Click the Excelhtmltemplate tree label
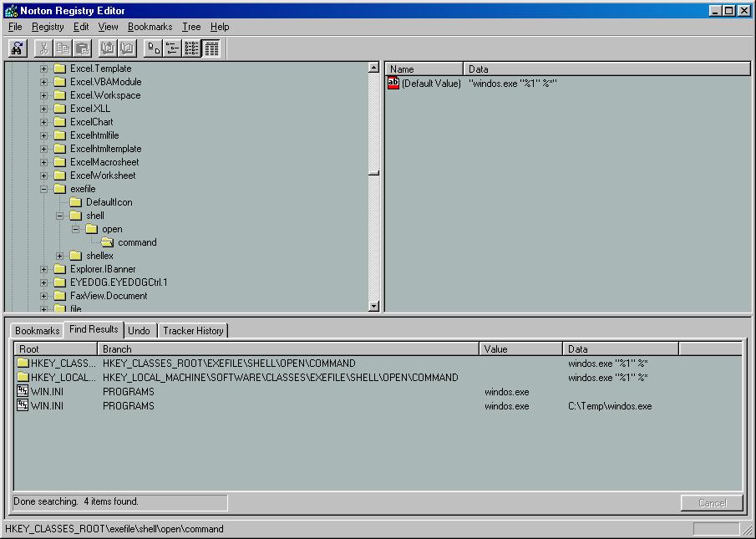 click(x=105, y=149)
